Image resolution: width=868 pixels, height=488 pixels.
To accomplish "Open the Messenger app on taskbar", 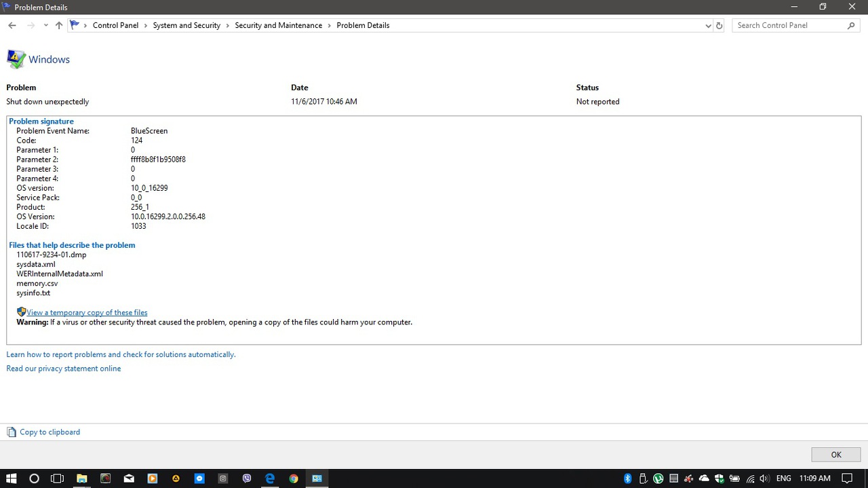I will pos(199,478).
